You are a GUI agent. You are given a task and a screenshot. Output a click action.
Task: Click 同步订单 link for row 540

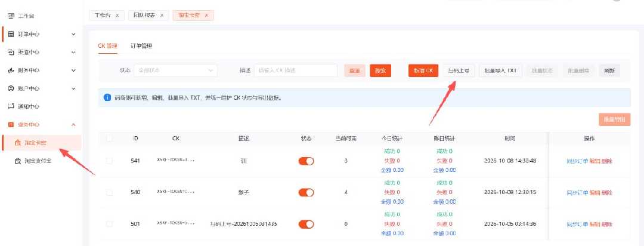pos(577,192)
